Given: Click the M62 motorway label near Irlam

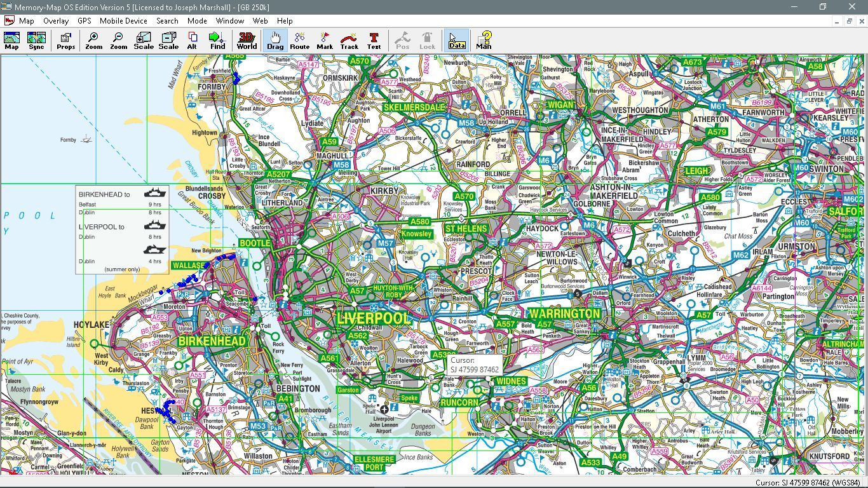Looking at the screenshot, I should click(x=741, y=255).
